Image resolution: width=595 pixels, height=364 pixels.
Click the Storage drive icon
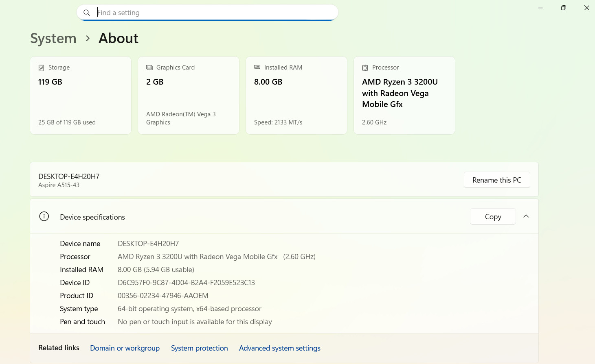41,68
